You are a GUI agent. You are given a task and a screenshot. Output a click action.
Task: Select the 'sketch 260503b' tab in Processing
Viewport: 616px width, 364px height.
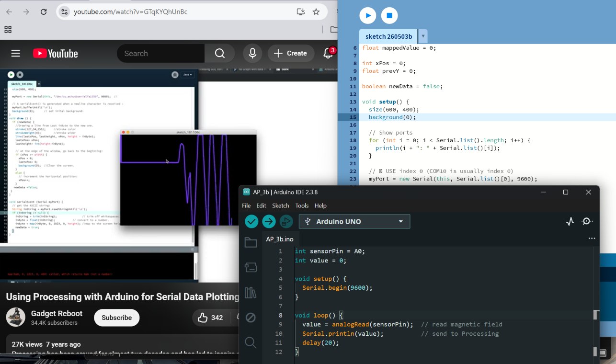[388, 36]
